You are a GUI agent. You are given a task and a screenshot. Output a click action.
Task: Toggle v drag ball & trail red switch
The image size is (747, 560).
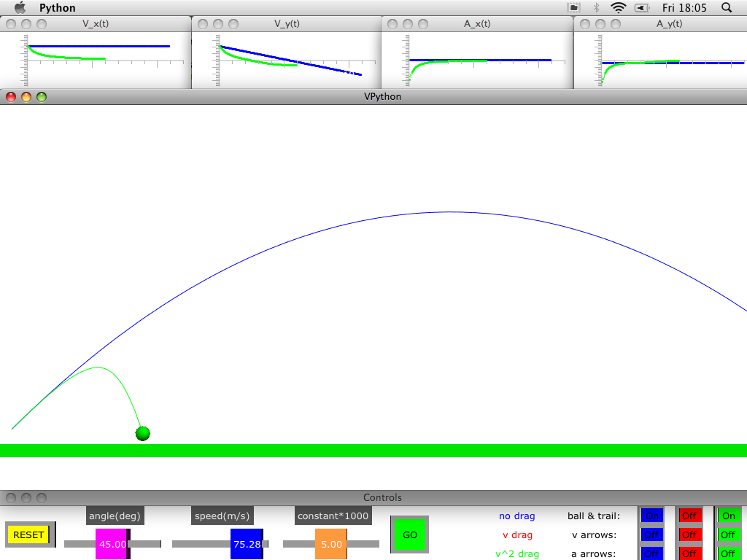coord(689,516)
